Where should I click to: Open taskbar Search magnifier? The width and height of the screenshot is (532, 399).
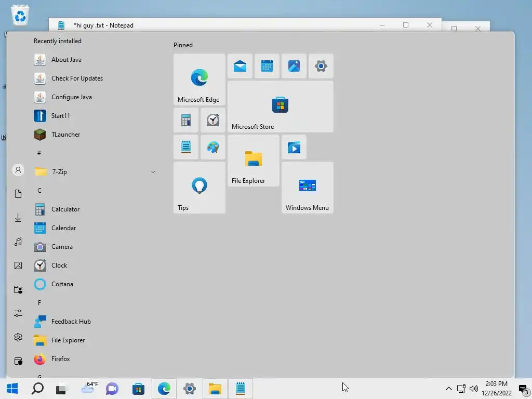click(37, 389)
